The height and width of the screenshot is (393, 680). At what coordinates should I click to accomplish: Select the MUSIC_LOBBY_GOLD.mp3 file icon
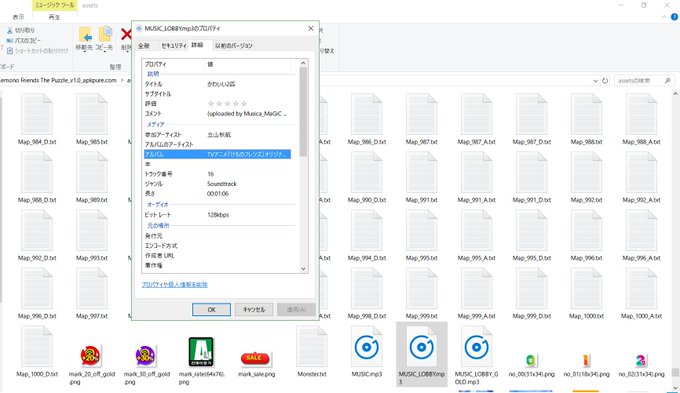pos(476,347)
